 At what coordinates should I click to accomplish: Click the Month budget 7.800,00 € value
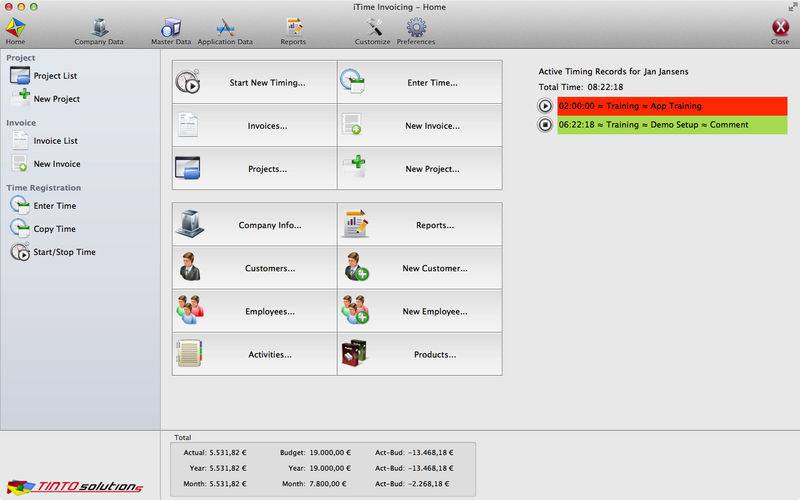(328, 483)
